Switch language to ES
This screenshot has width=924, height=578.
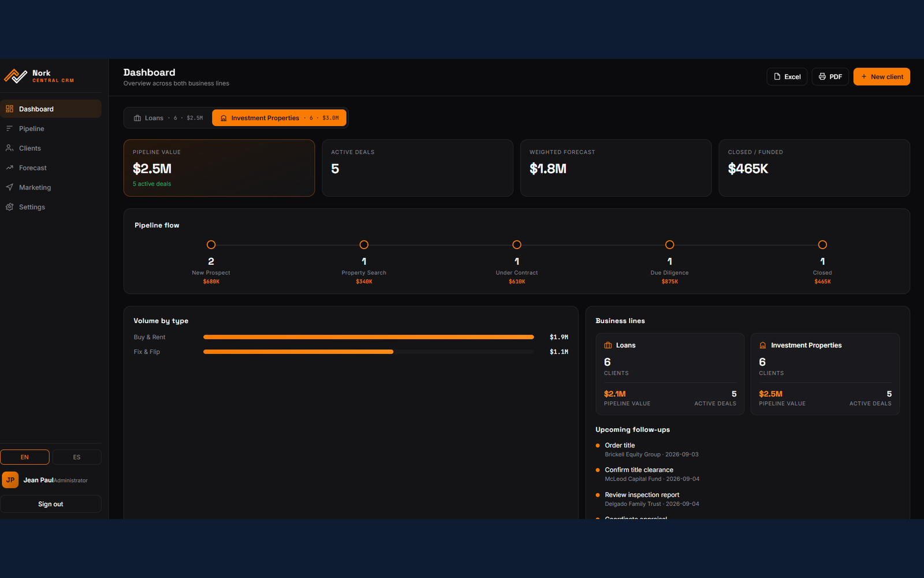point(77,457)
